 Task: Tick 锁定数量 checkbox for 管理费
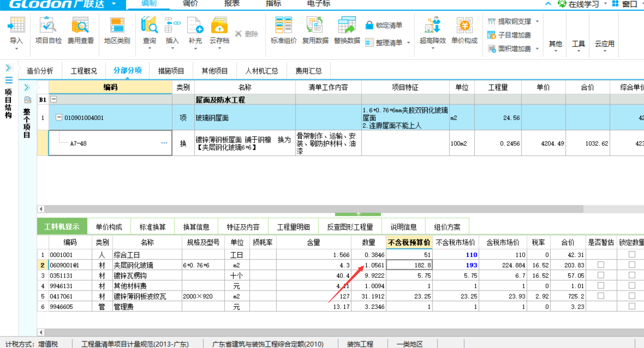point(632,306)
